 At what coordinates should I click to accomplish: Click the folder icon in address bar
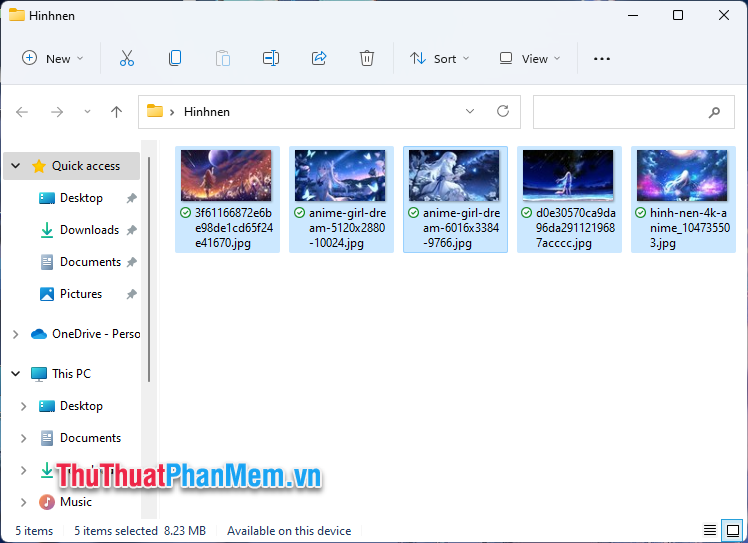[x=155, y=111]
